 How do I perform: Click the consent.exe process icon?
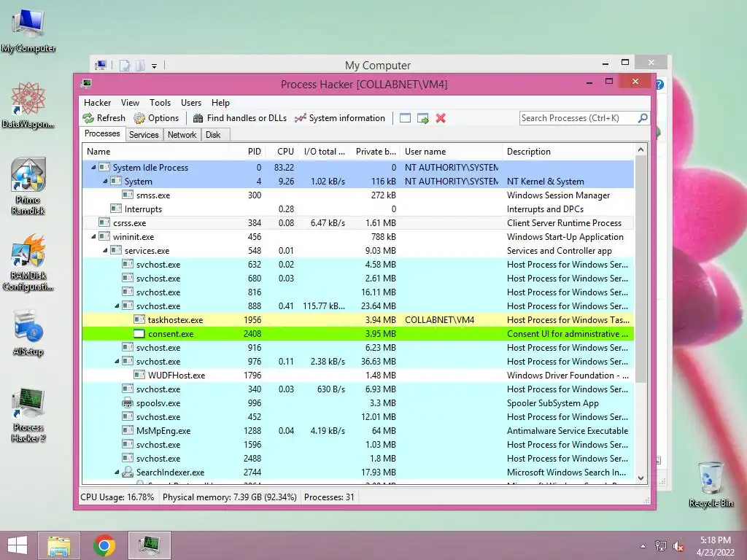[139, 334]
